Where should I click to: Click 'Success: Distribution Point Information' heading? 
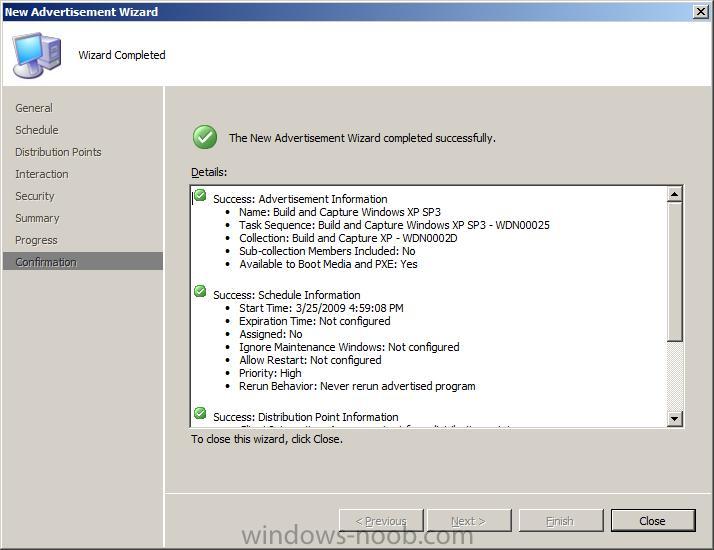(x=306, y=417)
